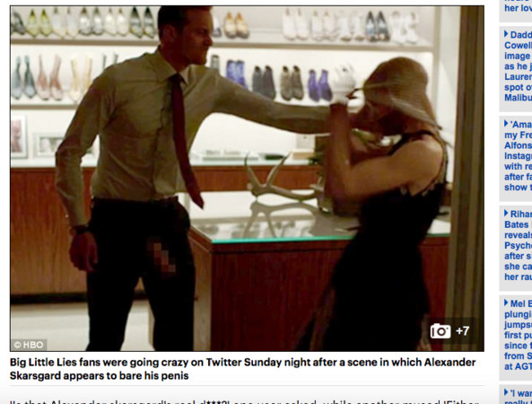
Task: Open the sidebar story ending 'her lov'
Action: (x=518, y=7)
